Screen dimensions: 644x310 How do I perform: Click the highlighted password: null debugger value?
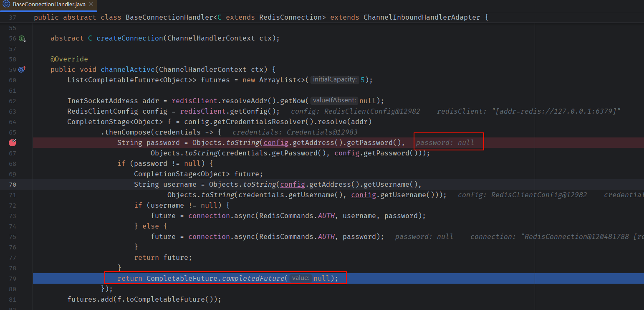448,142
